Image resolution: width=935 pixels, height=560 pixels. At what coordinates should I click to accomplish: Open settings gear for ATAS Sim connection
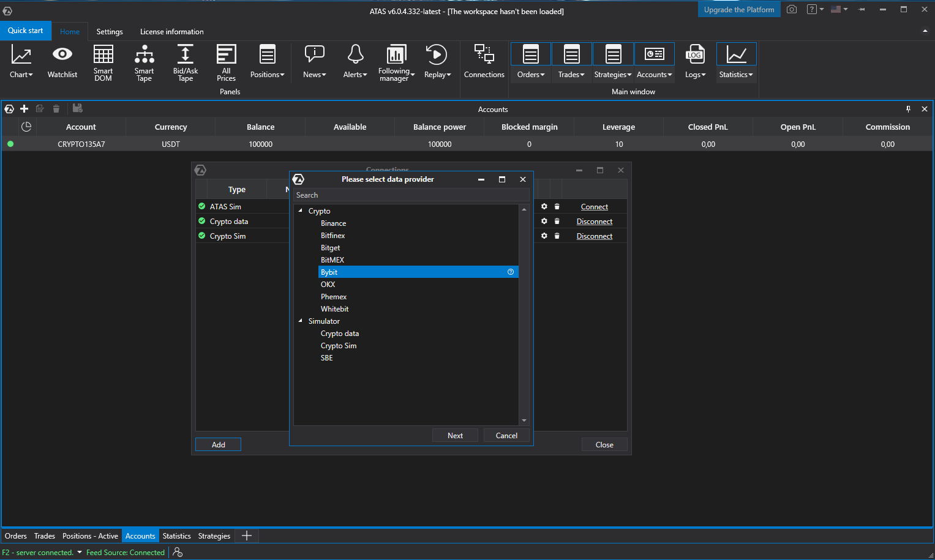point(544,206)
